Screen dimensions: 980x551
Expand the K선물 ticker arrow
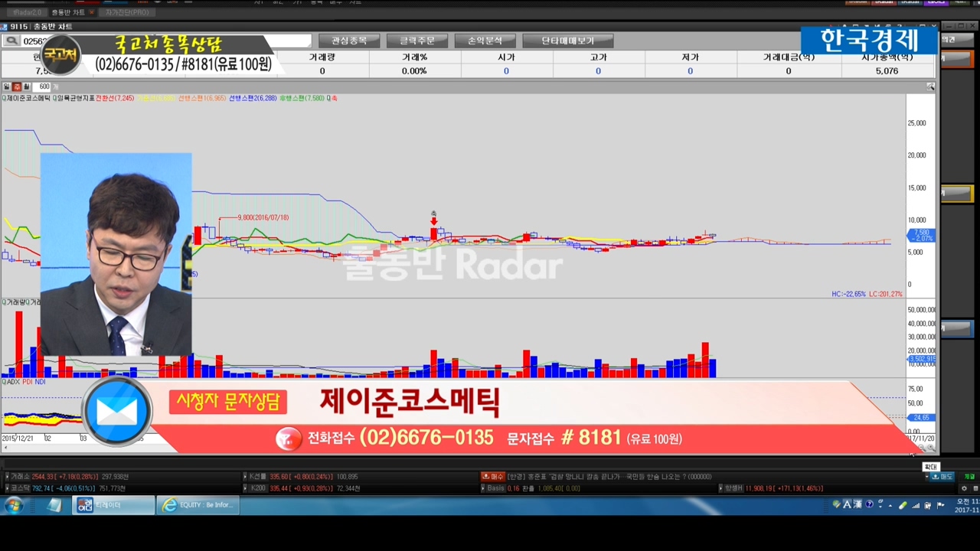tap(245, 477)
